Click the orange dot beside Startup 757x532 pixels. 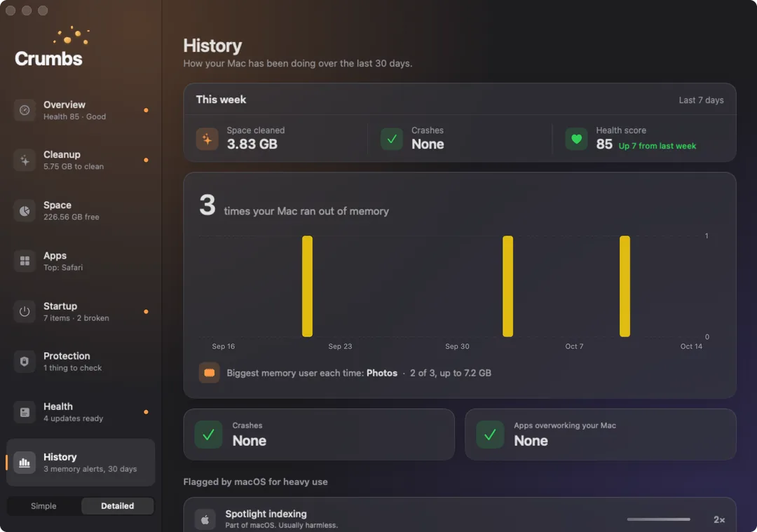coord(146,311)
